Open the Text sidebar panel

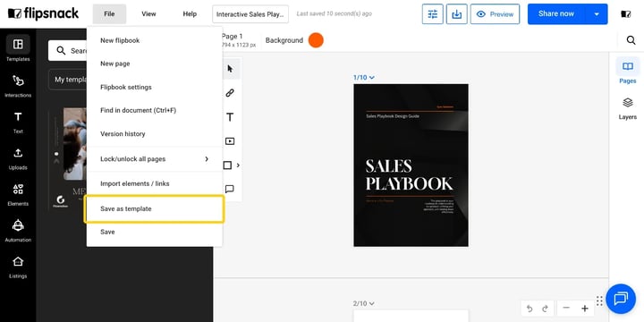click(x=18, y=122)
